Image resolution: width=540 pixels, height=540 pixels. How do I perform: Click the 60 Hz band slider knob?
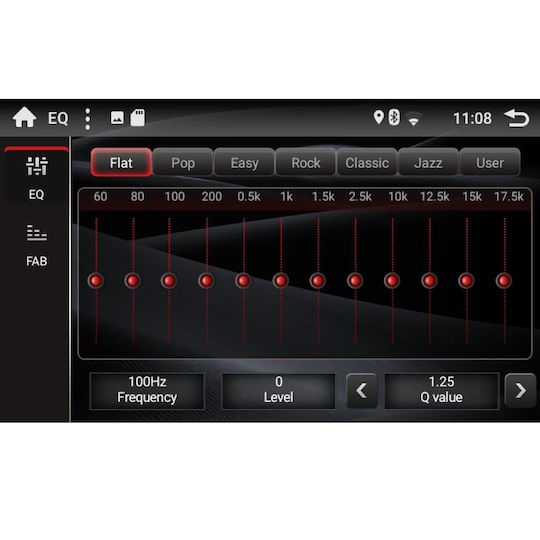click(x=96, y=280)
